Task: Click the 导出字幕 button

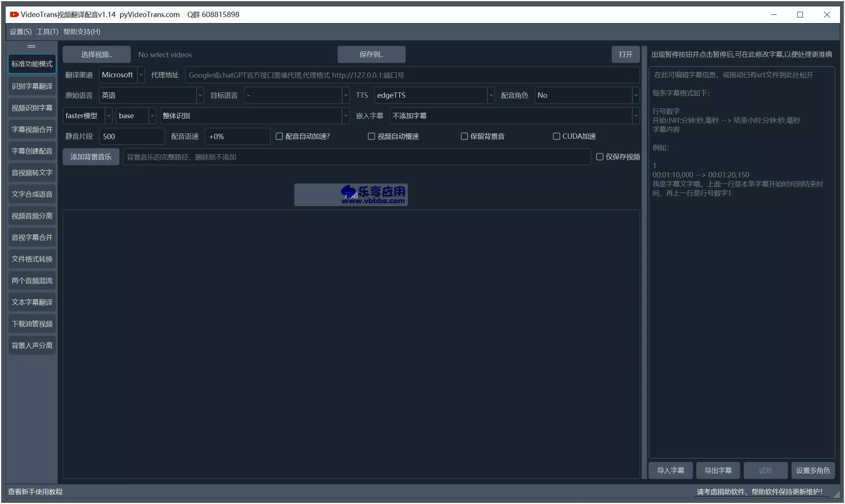Action: [x=718, y=471]
